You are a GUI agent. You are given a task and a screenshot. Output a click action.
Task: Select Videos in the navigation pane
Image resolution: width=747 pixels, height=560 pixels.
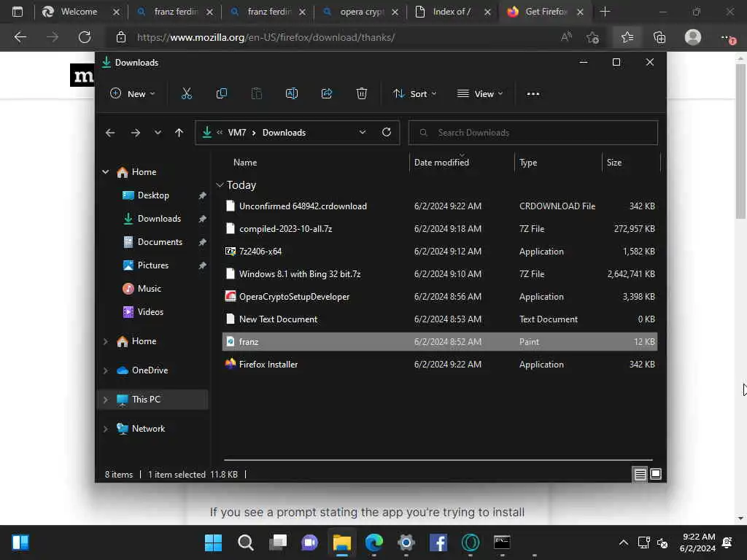(150, 312)
